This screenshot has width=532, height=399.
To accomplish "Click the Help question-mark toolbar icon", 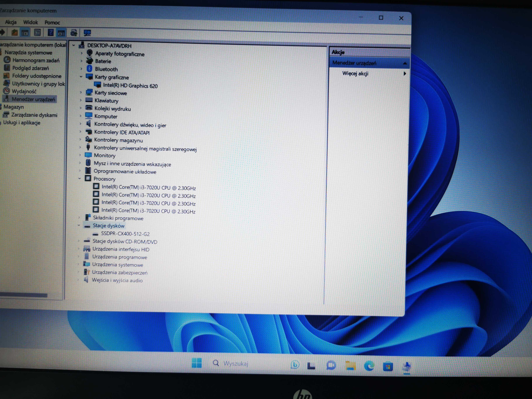I will point(50,33).
